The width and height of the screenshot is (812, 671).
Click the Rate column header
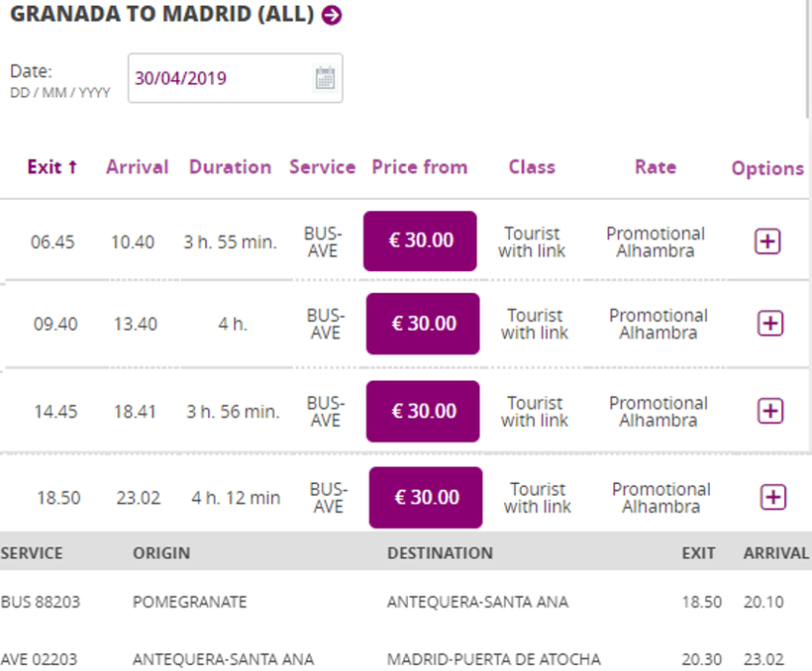656,167
